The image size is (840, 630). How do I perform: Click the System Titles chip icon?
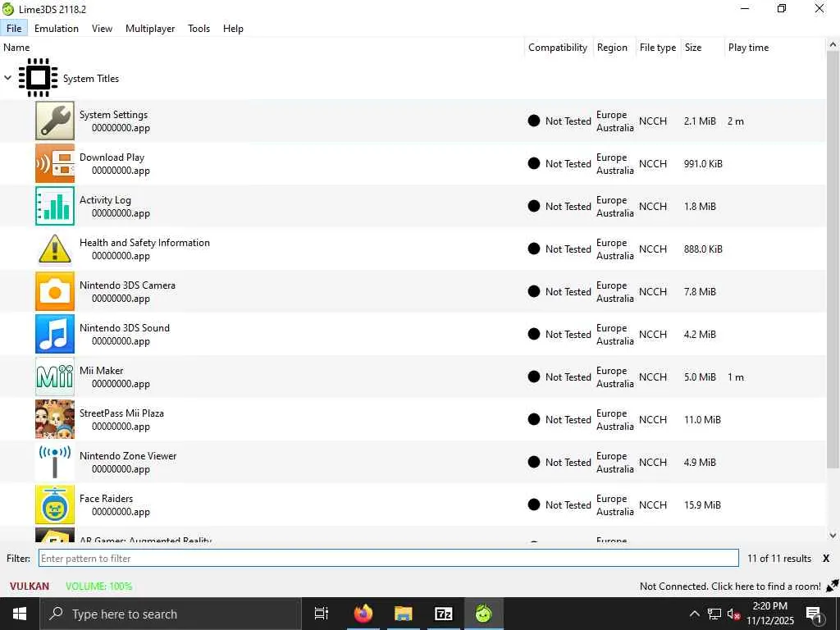pos(38,78)
